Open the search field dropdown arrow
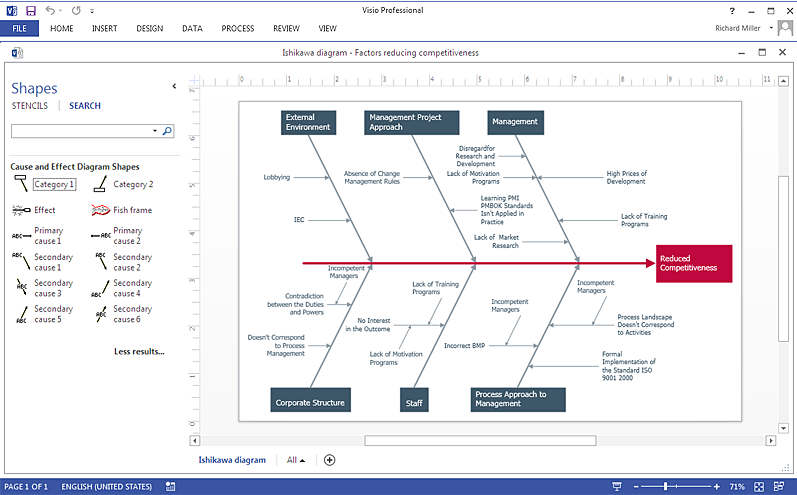Viewport: 797px width, 495px height. [155, 131]
